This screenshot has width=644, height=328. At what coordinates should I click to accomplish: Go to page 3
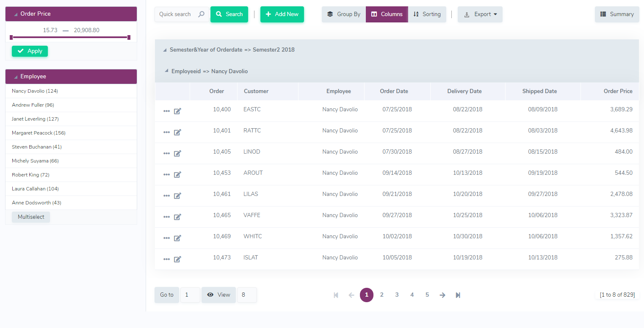(x=397, y=295)
